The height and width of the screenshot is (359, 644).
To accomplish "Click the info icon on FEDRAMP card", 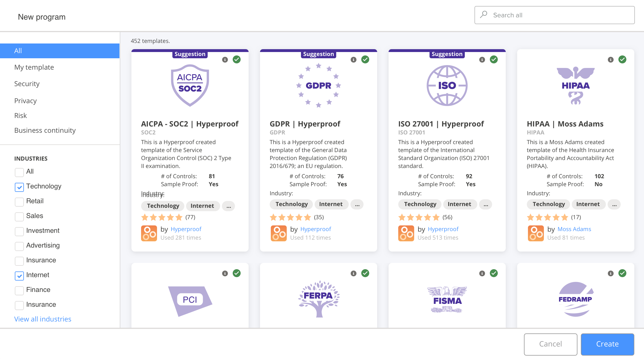I will coord(611,273).
